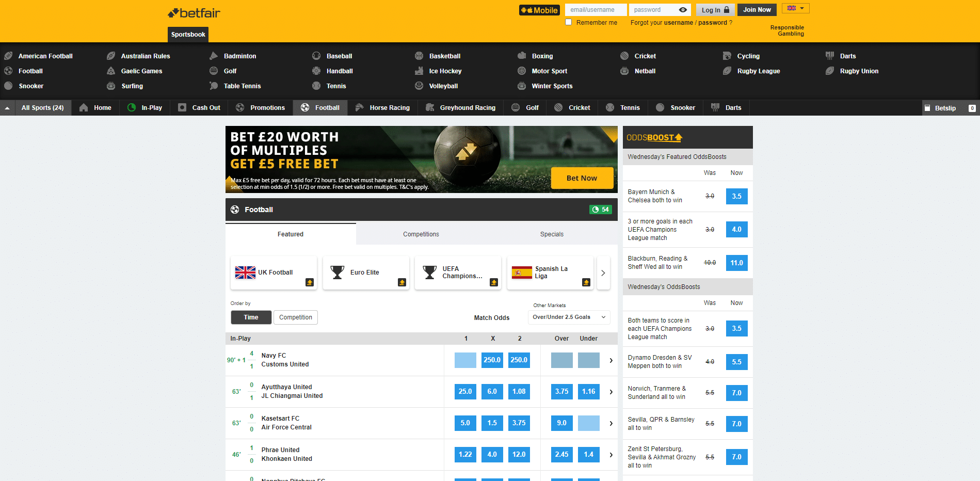Viewport: 980px width, 481px height.
Task: Click the Baseball icon
Action: pyautogui.click(x=316, y=56)
